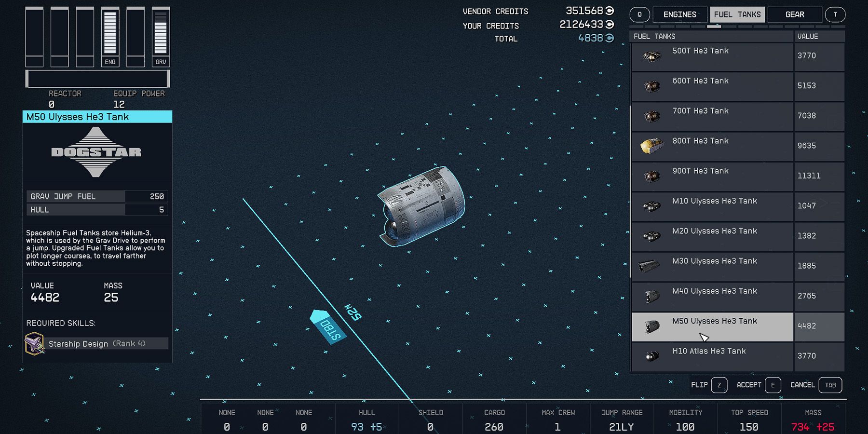Click the your credits currency symbol
The image size is (868, 434).
click(x=610, y=24)
